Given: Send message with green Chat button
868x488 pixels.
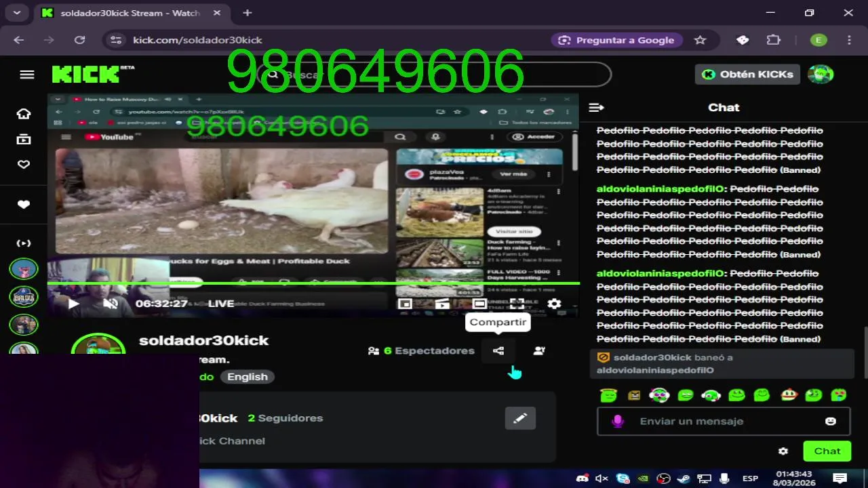Looking at the screenshot, I should 827,451.
